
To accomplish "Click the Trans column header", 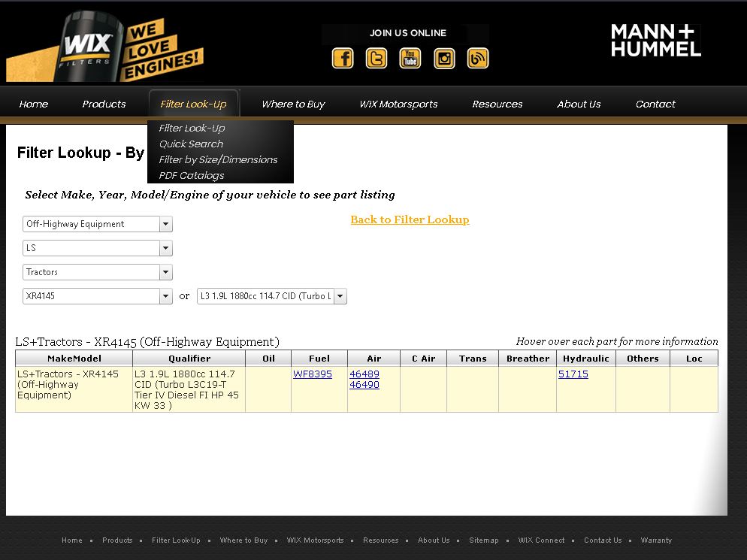I will [x=473, y=359].
